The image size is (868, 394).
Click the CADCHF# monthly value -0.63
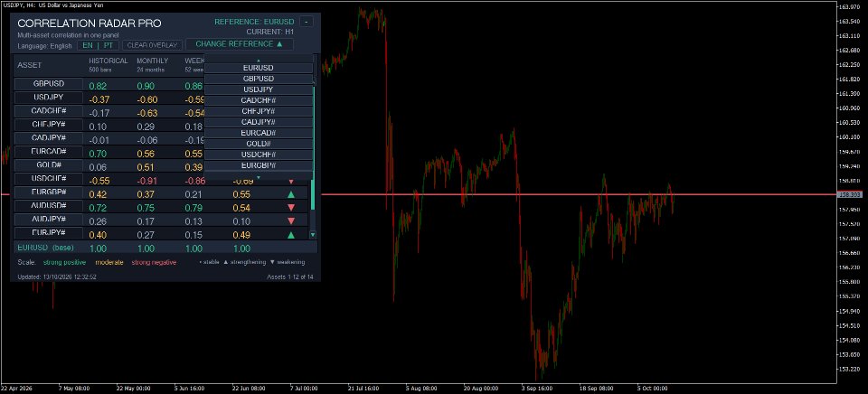pyautogui.click(x=147, y=114)
